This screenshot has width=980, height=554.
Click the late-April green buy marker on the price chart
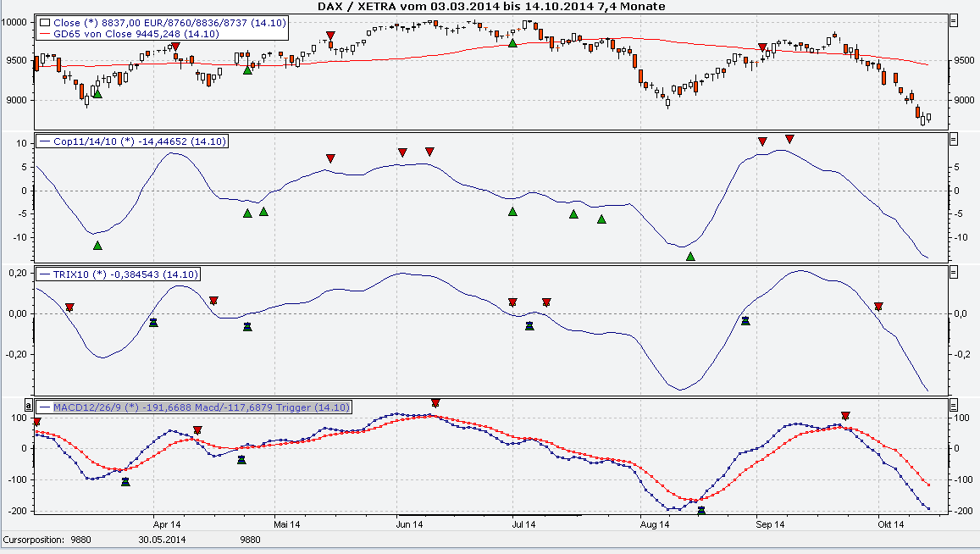[247, 70]
